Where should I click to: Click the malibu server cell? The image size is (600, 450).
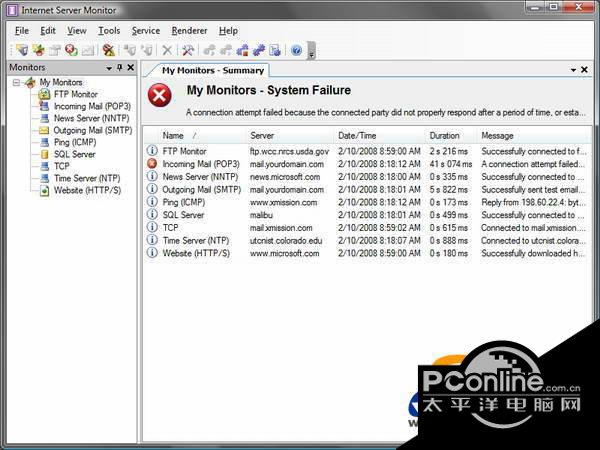pyautogui.click(x=261, y=215)
